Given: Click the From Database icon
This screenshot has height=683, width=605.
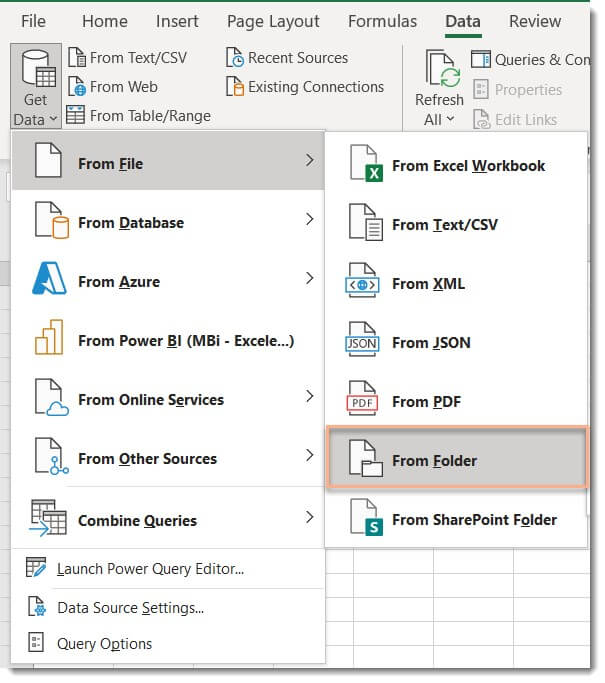Looking at the screenshot, I should (x=51, y=220).
